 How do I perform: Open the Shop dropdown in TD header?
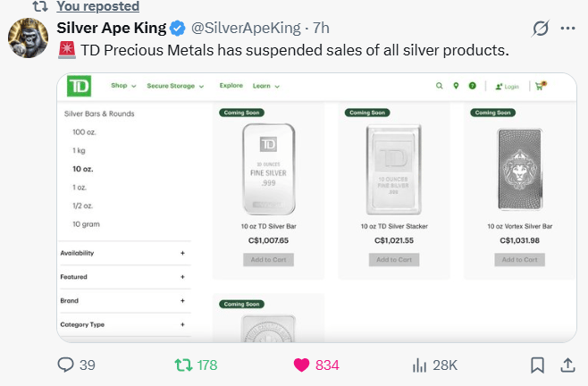point(123,86)
